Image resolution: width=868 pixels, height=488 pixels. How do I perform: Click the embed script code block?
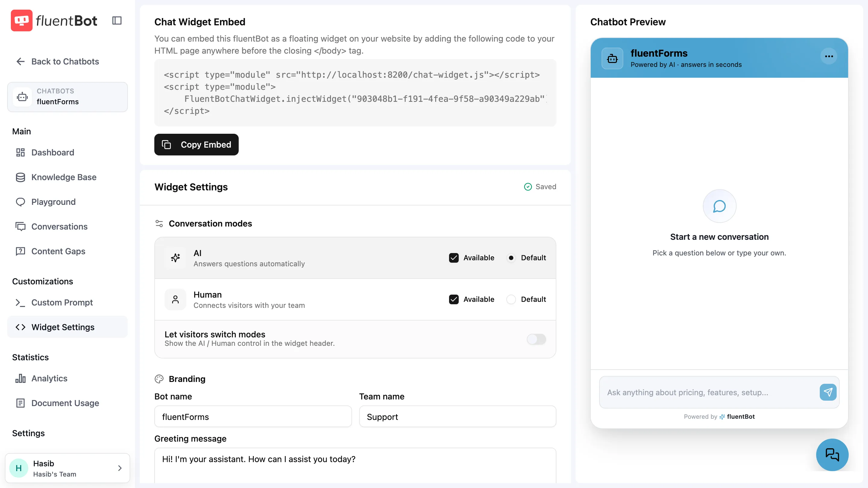click(355, 93)
